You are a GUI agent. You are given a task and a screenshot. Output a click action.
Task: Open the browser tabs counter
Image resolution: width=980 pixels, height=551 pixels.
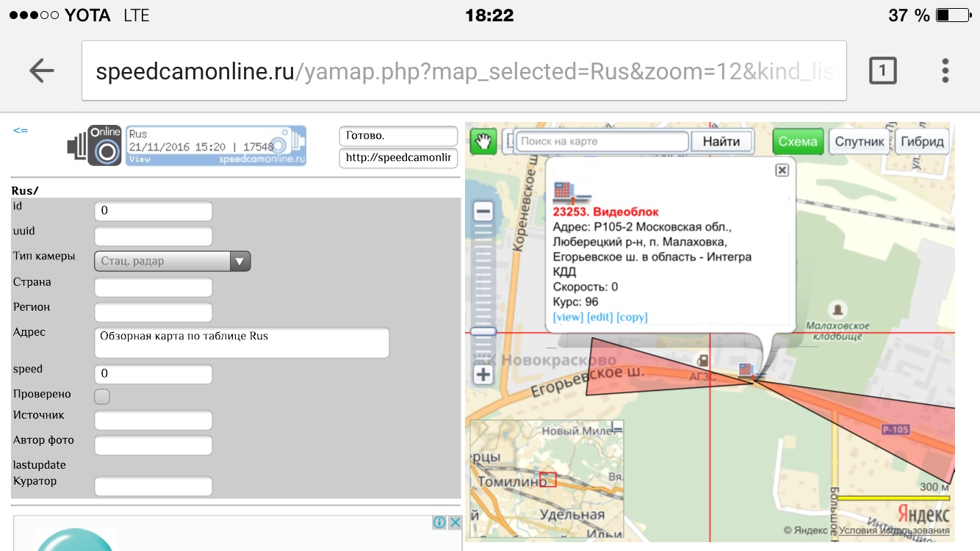[882, 71]
